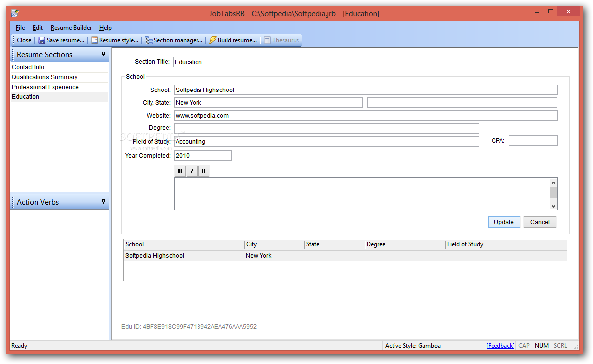
Task: Toggle Italic formatting button
Action: pos(192,171)
